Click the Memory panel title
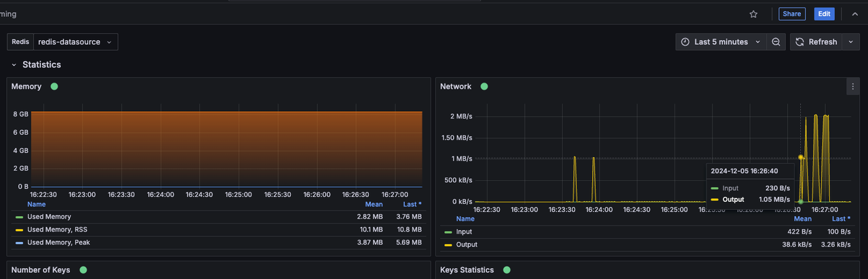This screenshot has height=279, width=868. (26, 87)
